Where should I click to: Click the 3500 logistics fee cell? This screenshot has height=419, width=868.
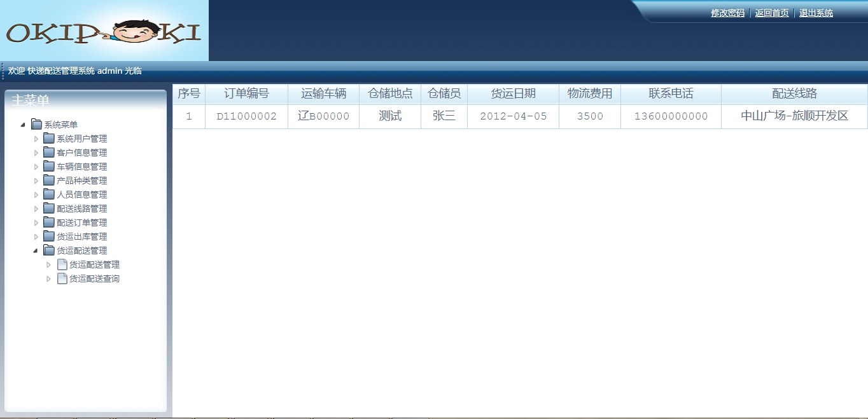click(590, 116)
